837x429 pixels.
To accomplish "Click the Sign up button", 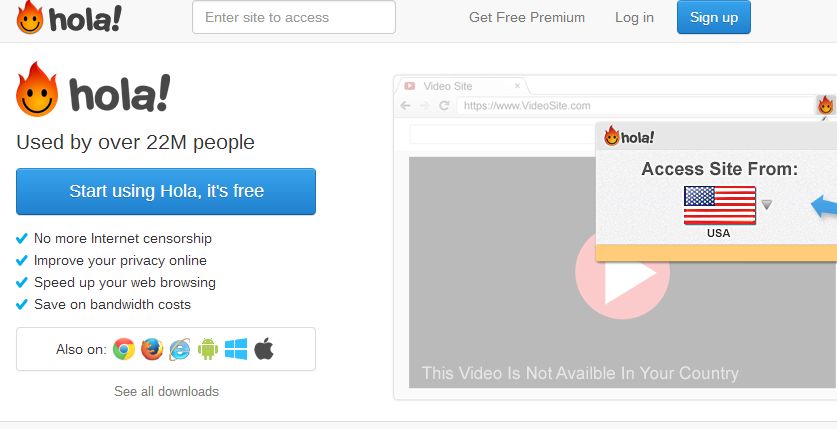I will 714,17.
